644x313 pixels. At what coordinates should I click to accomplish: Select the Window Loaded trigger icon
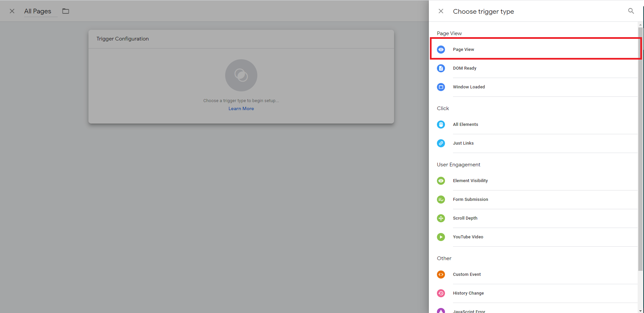click(441, 87)
